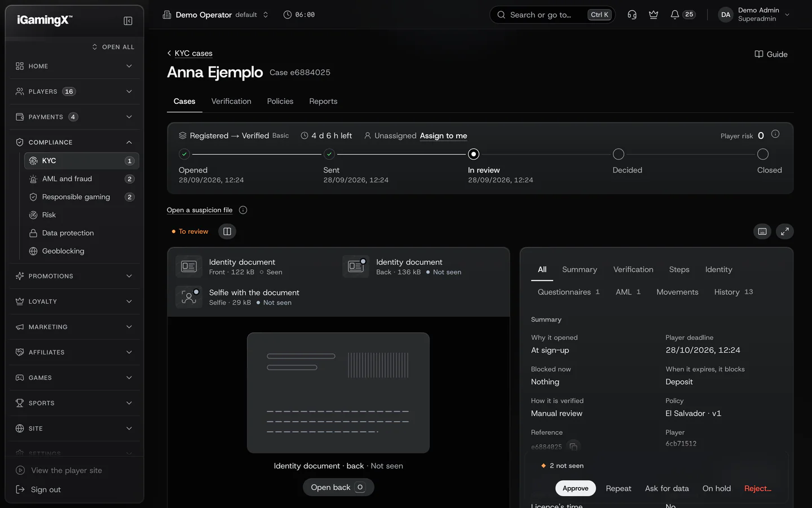Open the Steps panel tab

pos(679,269)
